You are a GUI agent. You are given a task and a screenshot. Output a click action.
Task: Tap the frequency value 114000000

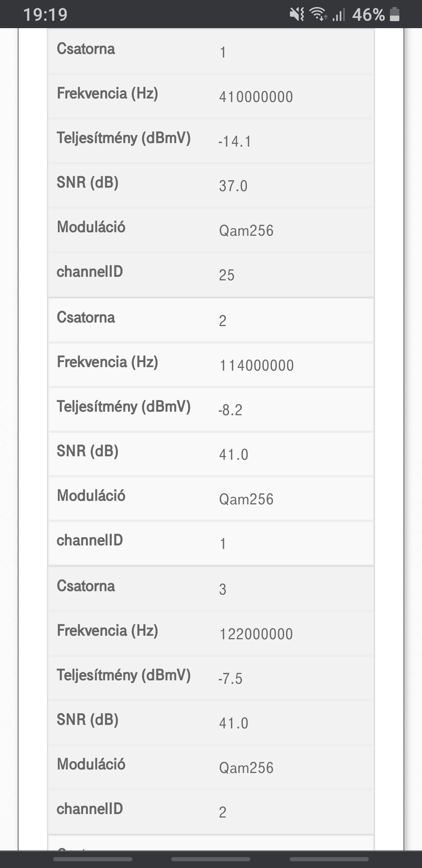click(x=256, y=366)
